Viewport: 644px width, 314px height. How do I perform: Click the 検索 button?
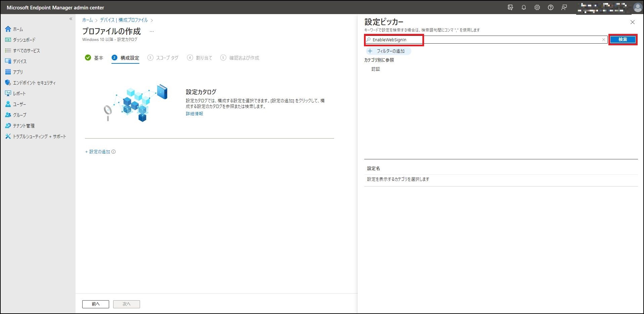623,40
